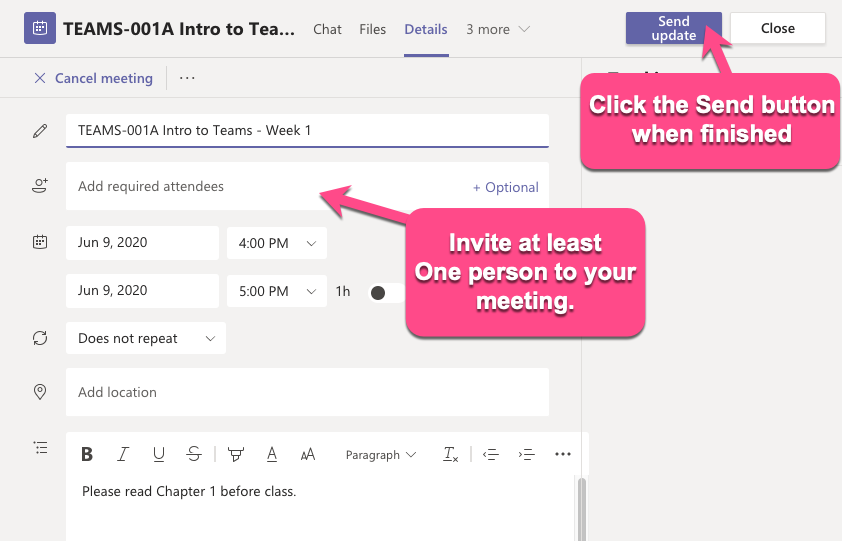842x541 pixels.
Task: Switch to the Chat tab
Action: (327, 30)
